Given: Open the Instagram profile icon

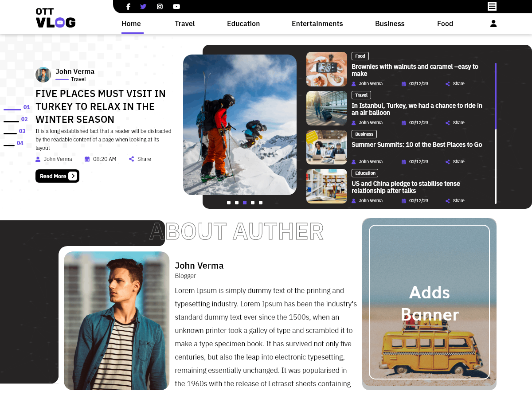Looking at the screenshot, I should pyautogui.click(x=159, y=6).
